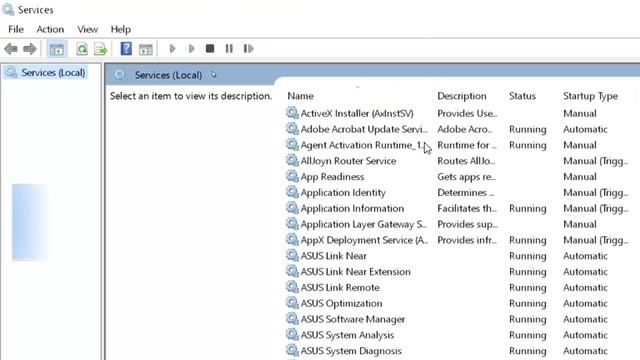Open the Action menu

50,29
